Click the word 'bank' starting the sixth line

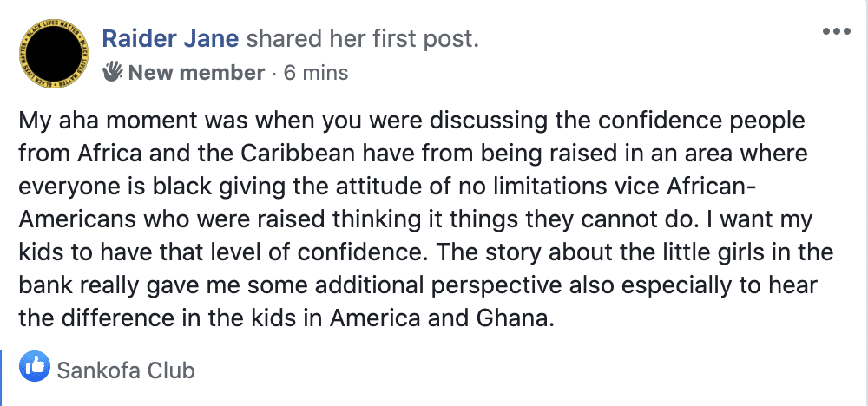(x=45, y=285)
